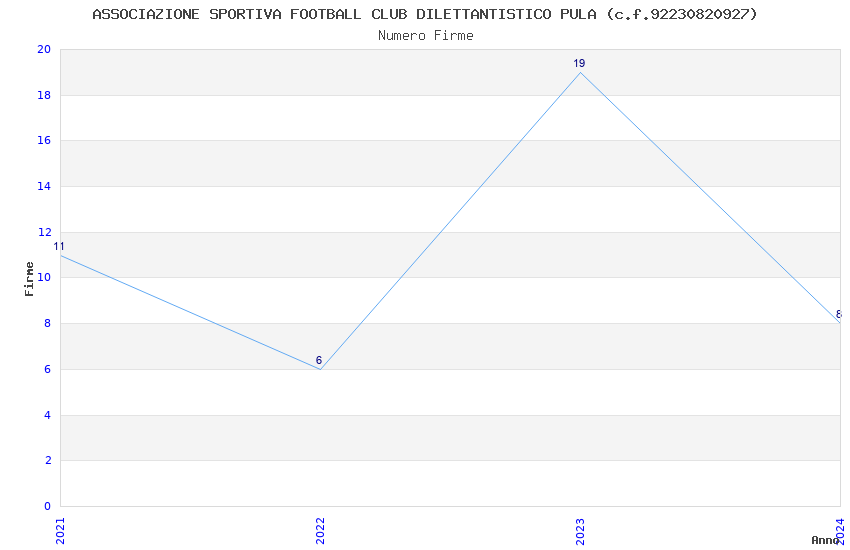The image size is (850, 550).
Task: Click the 'Numero Firme' subtitle
Action: click(x=425, y=35)
